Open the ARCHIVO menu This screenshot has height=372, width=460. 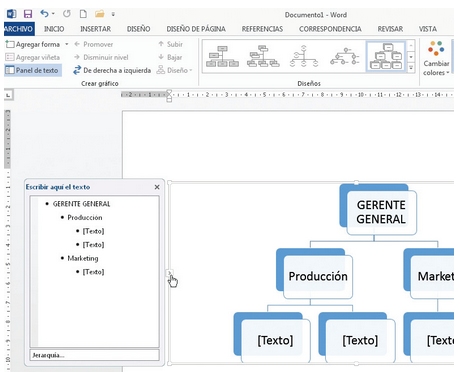[x=19, y=29]
